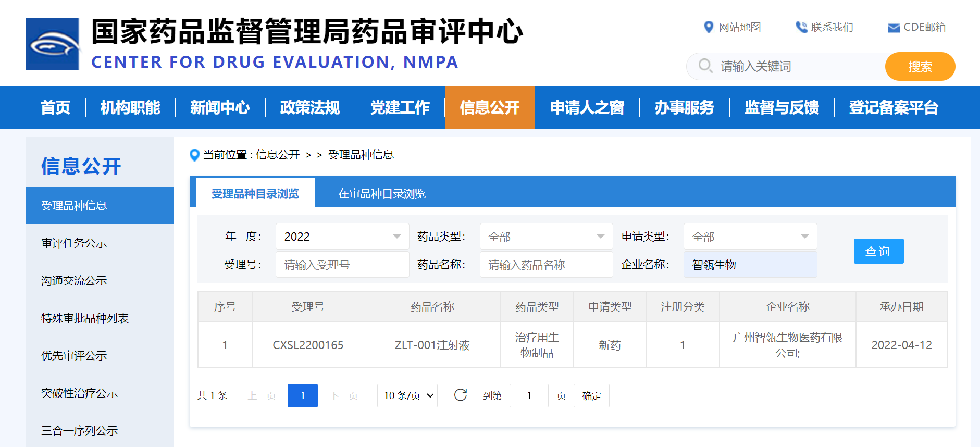Viewport: 980px width, 447px height.
Task: Open 党建工作 navigation menu
Action: (x=400, y=107)
